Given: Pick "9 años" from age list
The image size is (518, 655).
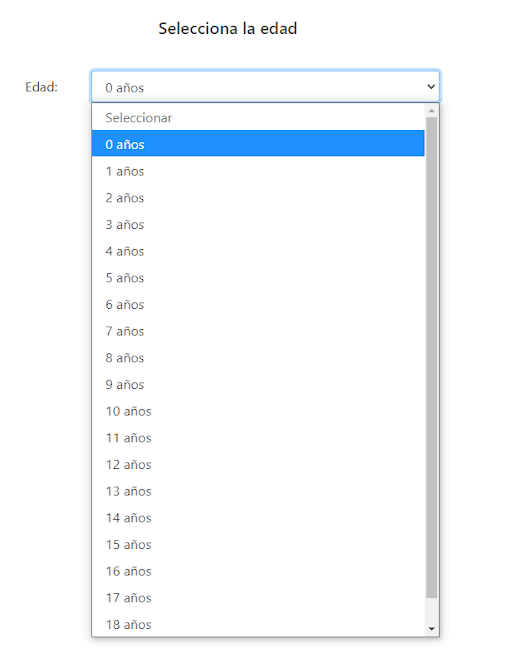Looking at the screenshot, I should 258,384.
